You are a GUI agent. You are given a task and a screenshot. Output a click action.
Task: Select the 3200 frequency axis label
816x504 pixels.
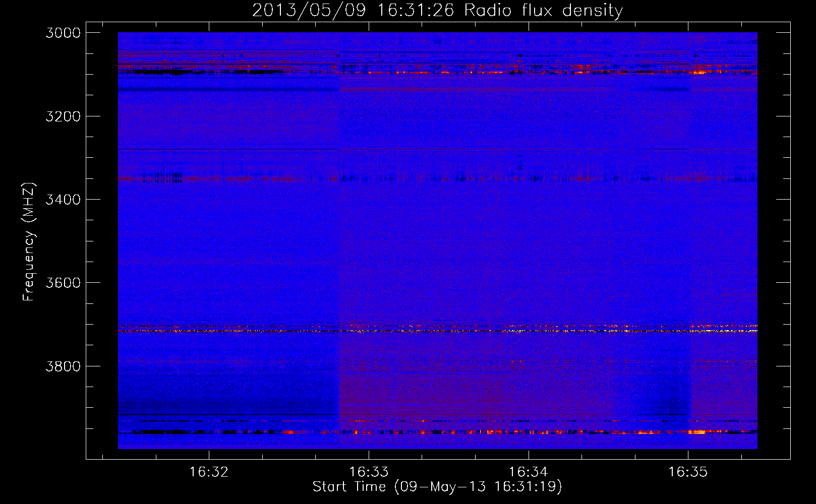click(x=63, y=116)
